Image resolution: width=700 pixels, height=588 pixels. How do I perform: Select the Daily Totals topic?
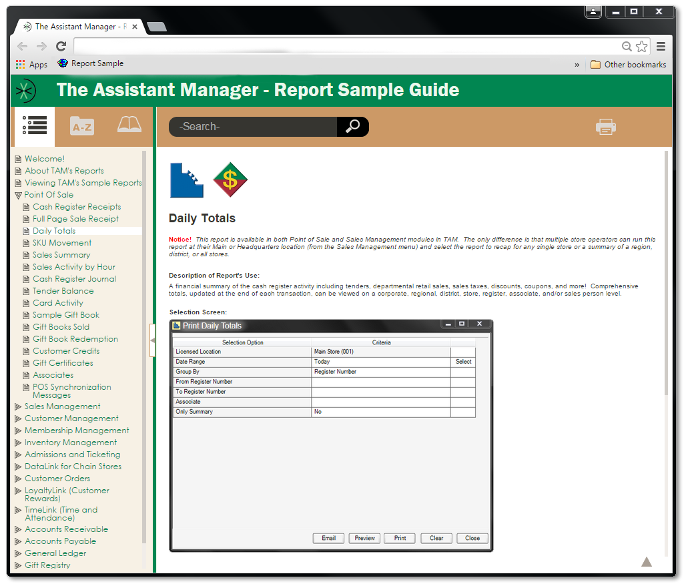click(54, 232)
